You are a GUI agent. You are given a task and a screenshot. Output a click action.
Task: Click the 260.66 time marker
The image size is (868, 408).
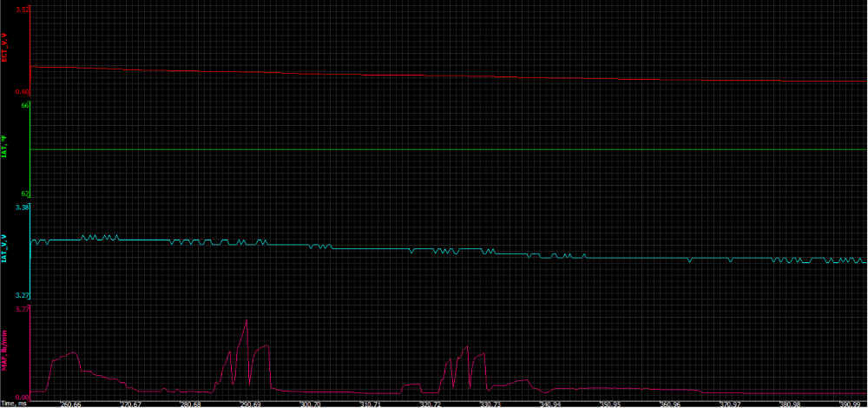70,404
